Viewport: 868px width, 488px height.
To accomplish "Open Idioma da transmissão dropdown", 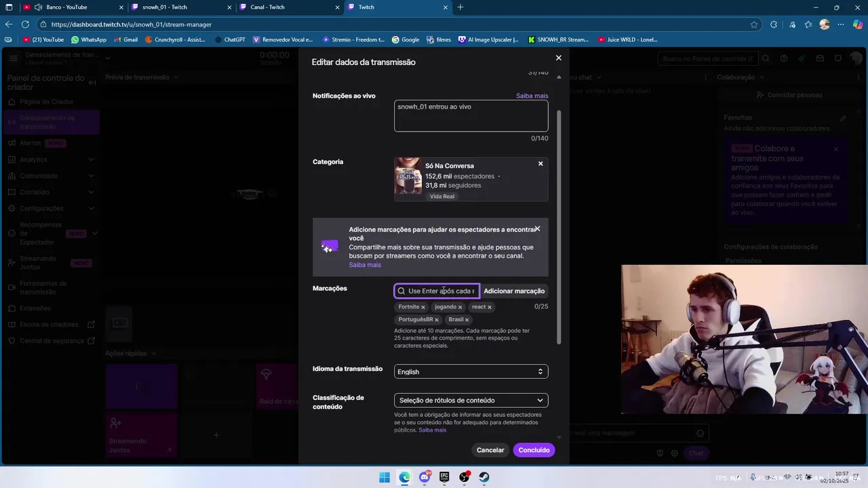I will pyautogui.click(x=471, y=371).
